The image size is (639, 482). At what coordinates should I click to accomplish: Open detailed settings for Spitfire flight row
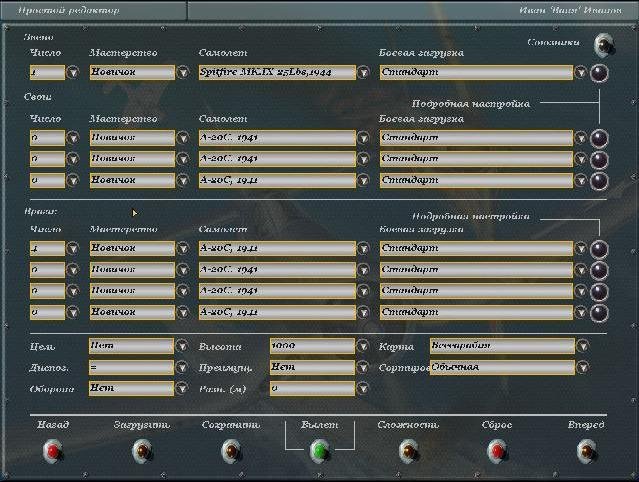599,73
